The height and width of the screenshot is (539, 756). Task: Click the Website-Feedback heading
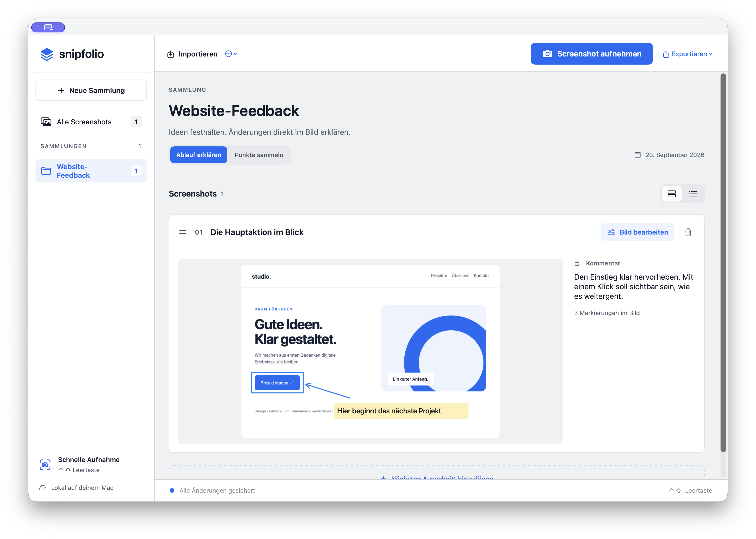(x=234, y=111)
